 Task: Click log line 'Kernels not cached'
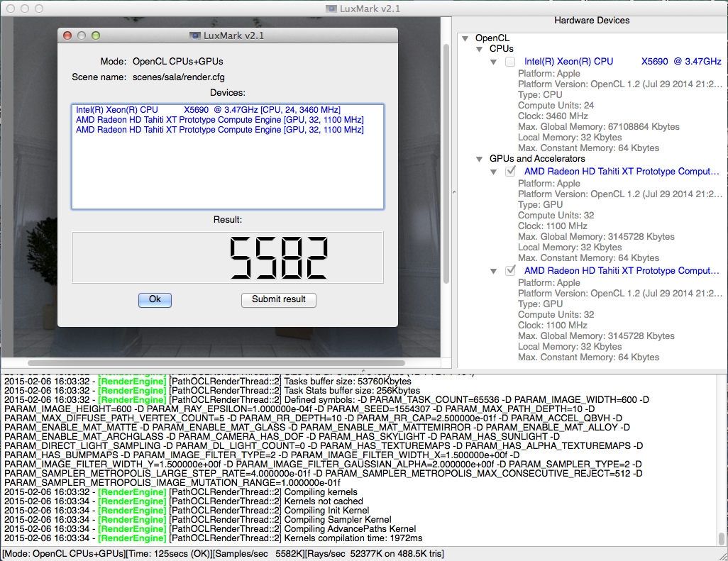[324, 501]
